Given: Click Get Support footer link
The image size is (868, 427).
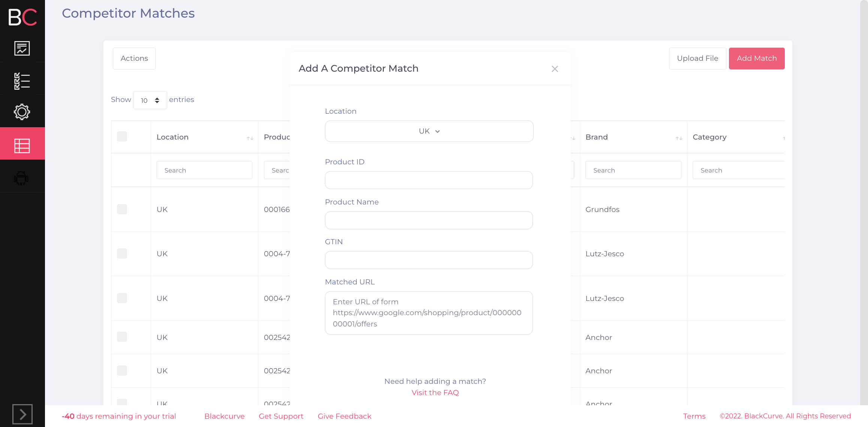Looking at the screenshot, I should 281,416.
